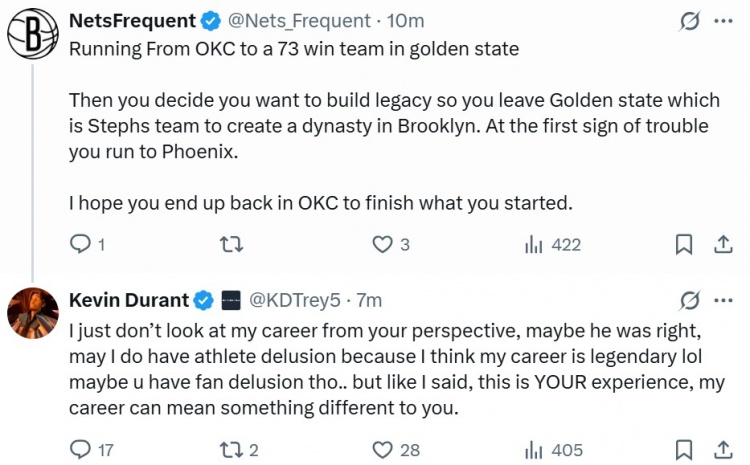
Task: Open more options for Kevin Durant's tweet
Action: pos(722,299)
